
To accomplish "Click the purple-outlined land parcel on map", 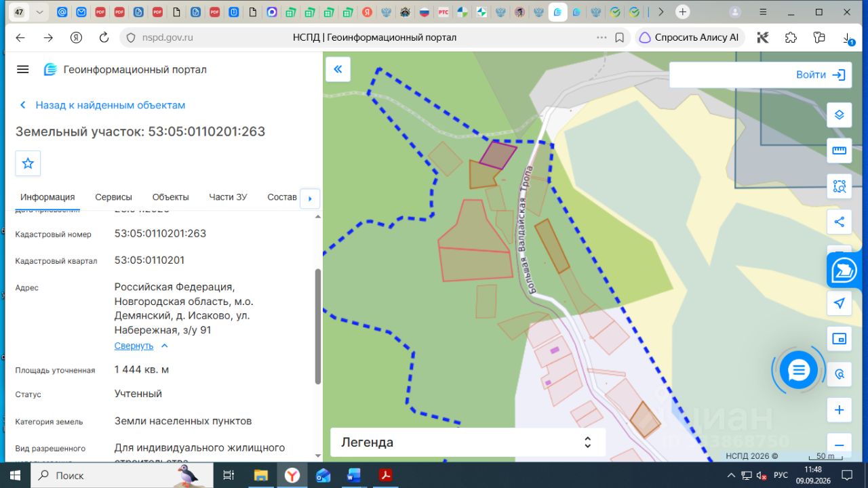I will (498, 154).
